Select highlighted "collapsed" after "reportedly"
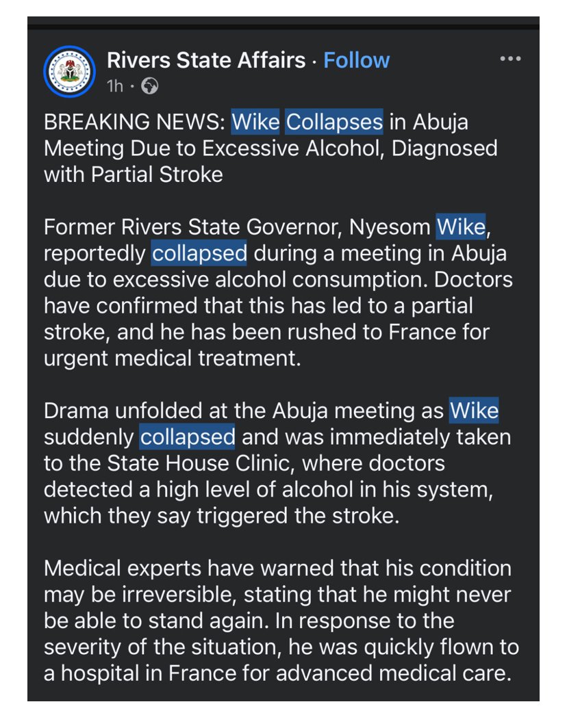Viewport: 567px width, 728px height. [x=199, y=253]
